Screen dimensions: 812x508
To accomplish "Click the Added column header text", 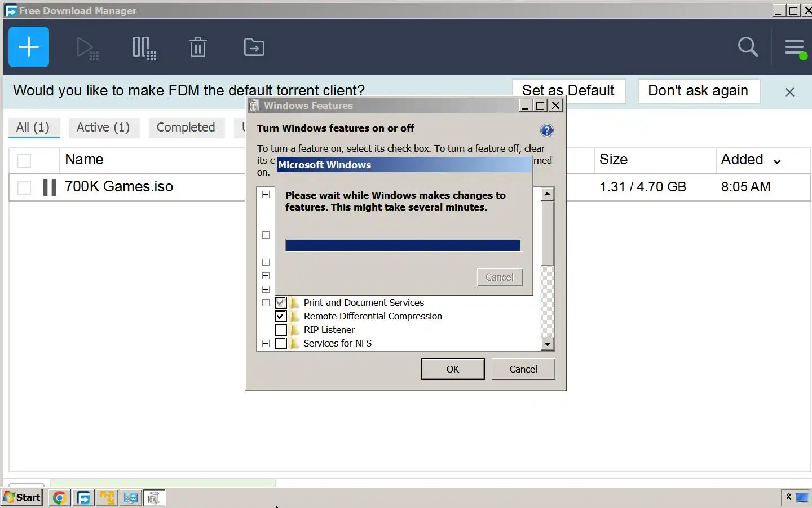I will (x=742, y=160).
